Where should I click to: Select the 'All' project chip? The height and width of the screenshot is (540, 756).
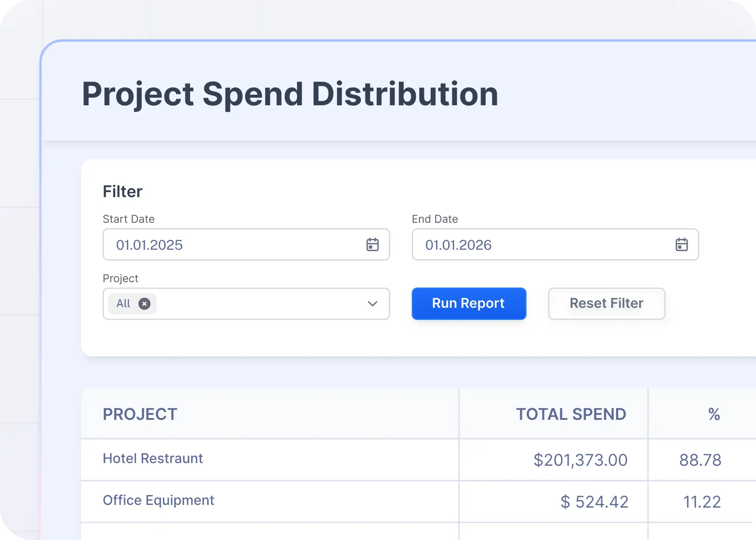(132, 304)
